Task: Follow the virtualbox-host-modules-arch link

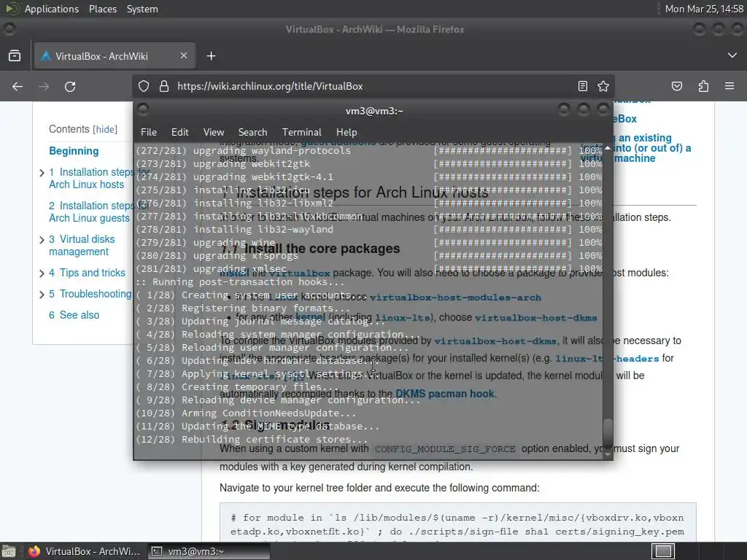Action: point(455,297)
